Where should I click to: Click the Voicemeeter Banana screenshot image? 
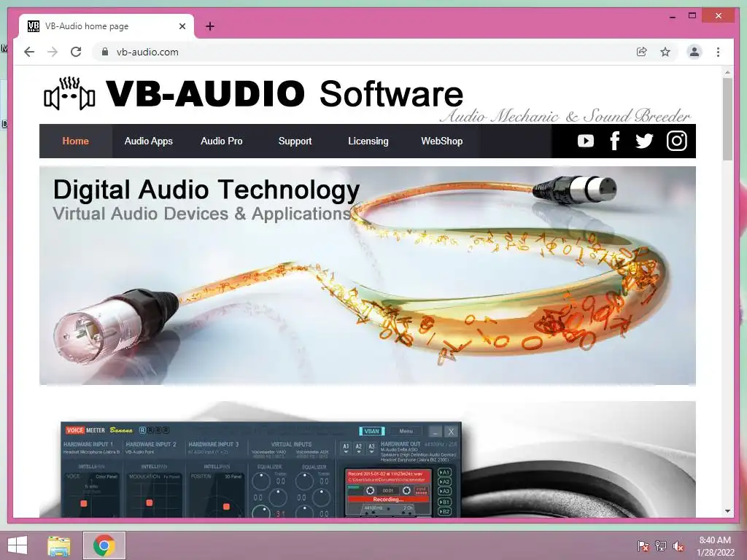pos(260,469)
